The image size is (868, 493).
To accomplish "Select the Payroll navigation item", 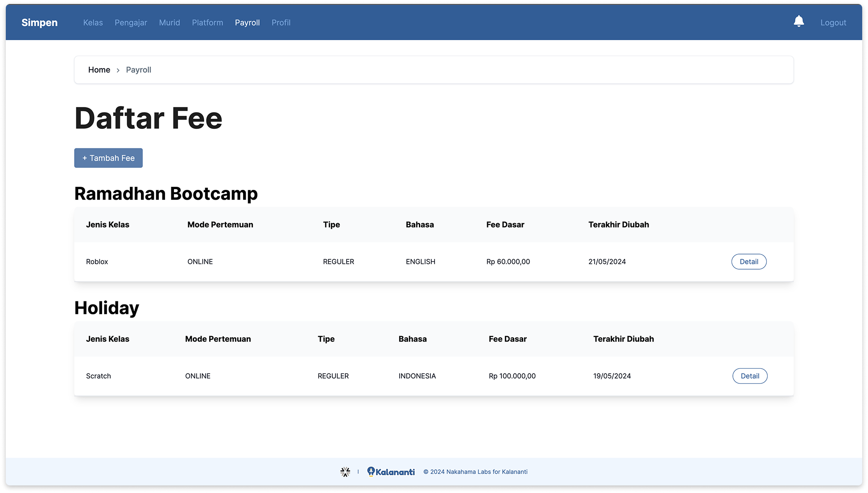I will [x=247, y=23].
